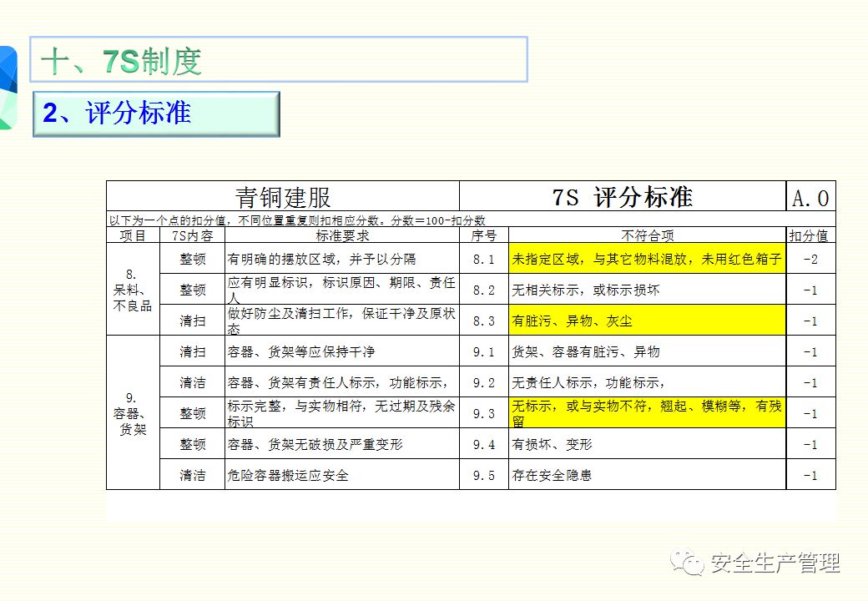Select the column header "项目"
The height and width of the screenshot is (601, 868).
click(133, 235)
